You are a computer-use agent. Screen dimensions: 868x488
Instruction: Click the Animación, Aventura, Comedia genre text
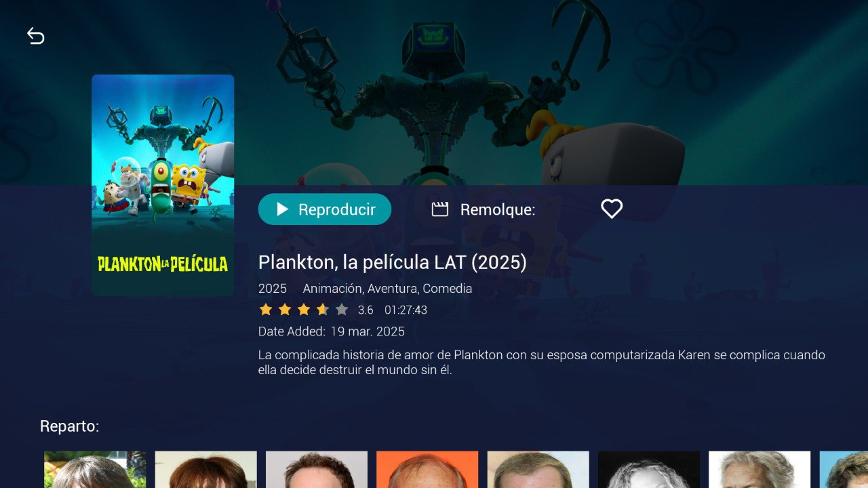tap(387, 289)
